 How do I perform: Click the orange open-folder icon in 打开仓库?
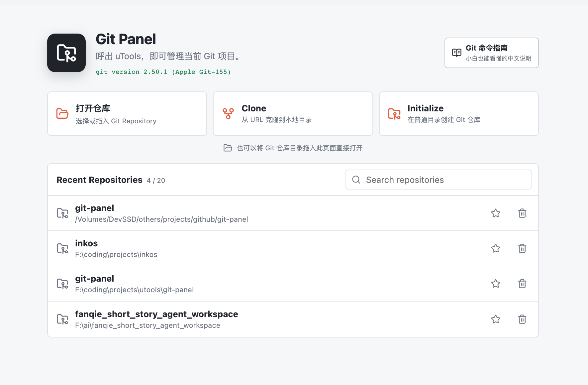(62, 114)
